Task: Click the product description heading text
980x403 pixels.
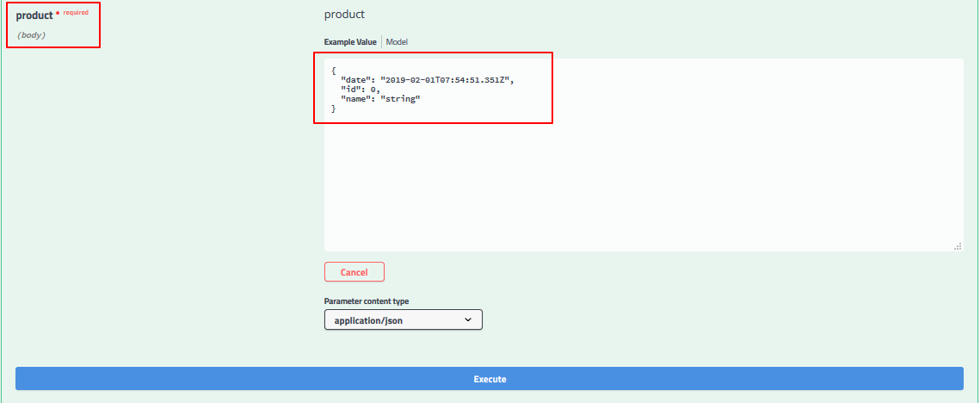Action: click(344, 15)
